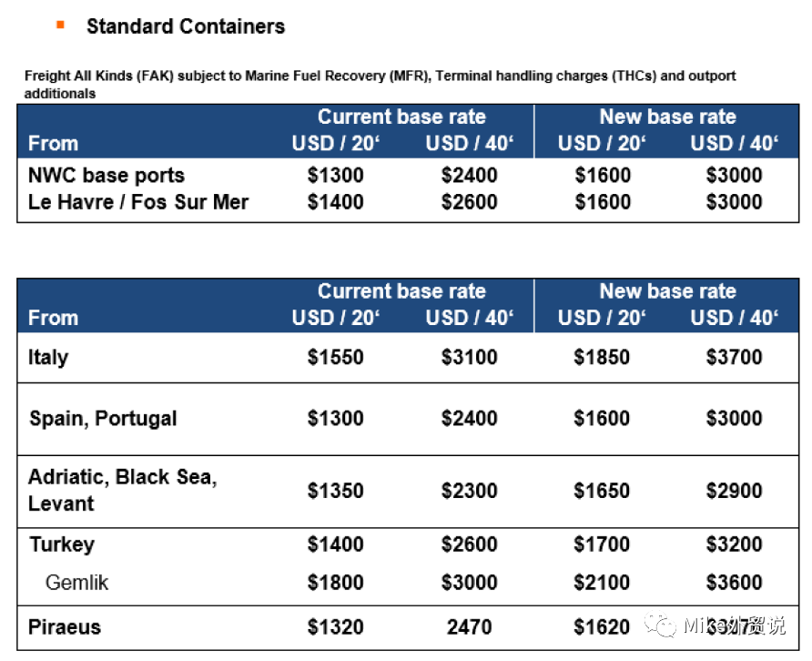The width and height of the screenshot is (812, 661).
Task: Click the orange square bullet before Standard Containers
Action: click(x=60, y=25)
